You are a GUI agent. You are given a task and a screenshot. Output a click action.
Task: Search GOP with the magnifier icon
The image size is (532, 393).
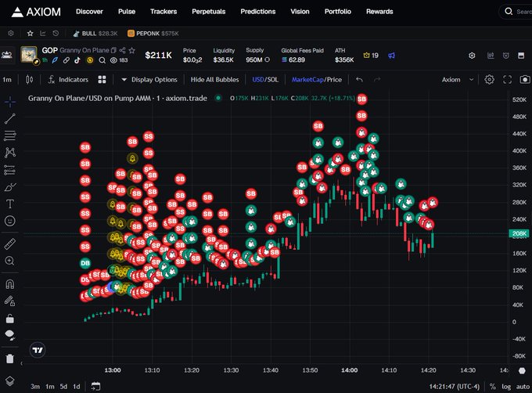[102, 60]
